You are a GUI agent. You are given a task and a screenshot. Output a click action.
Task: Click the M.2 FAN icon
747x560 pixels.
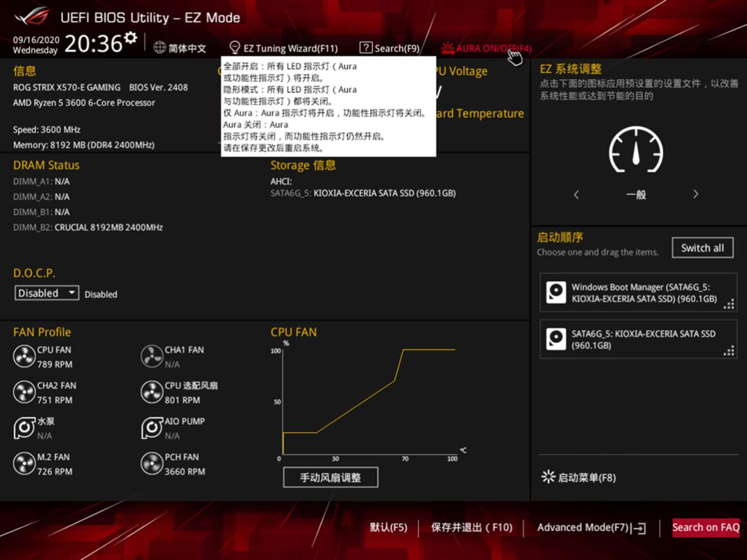(24, 464)
